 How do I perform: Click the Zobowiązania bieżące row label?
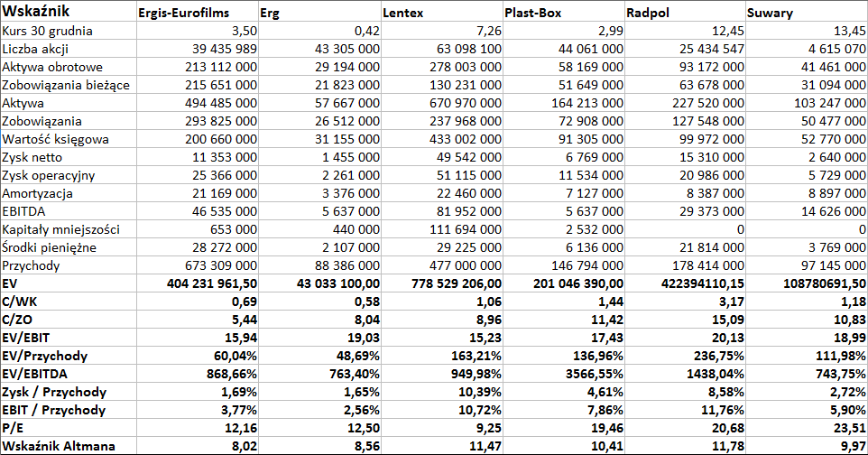click(x=68, y=85)
